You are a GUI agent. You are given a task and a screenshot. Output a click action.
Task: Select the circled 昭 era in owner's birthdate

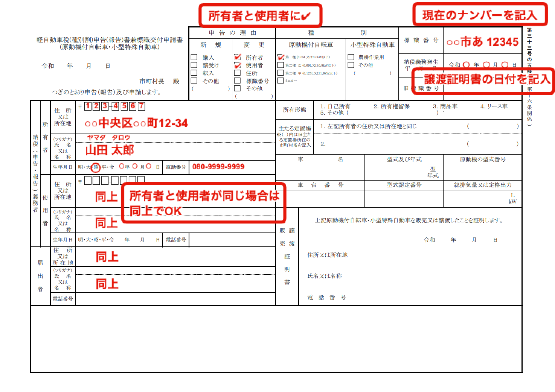coord(96,167)
